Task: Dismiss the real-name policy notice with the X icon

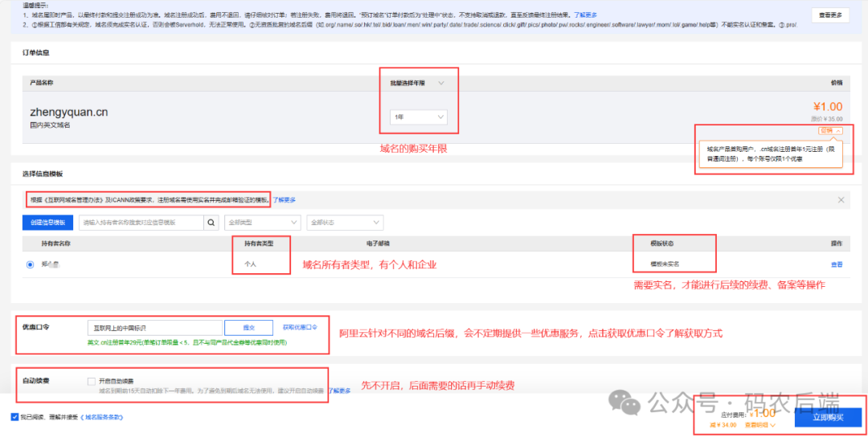Action: pyautogui.click(x=841, y=200)
